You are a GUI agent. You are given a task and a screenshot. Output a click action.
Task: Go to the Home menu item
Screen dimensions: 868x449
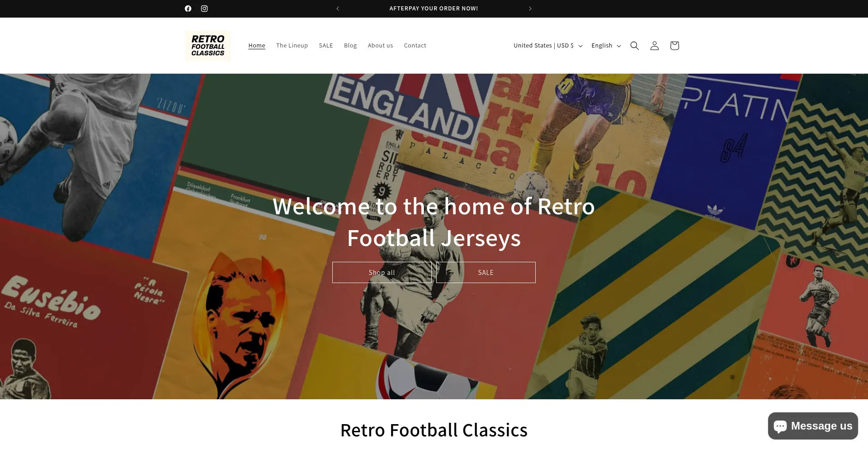pyautogui.click(x=257, y=46)
